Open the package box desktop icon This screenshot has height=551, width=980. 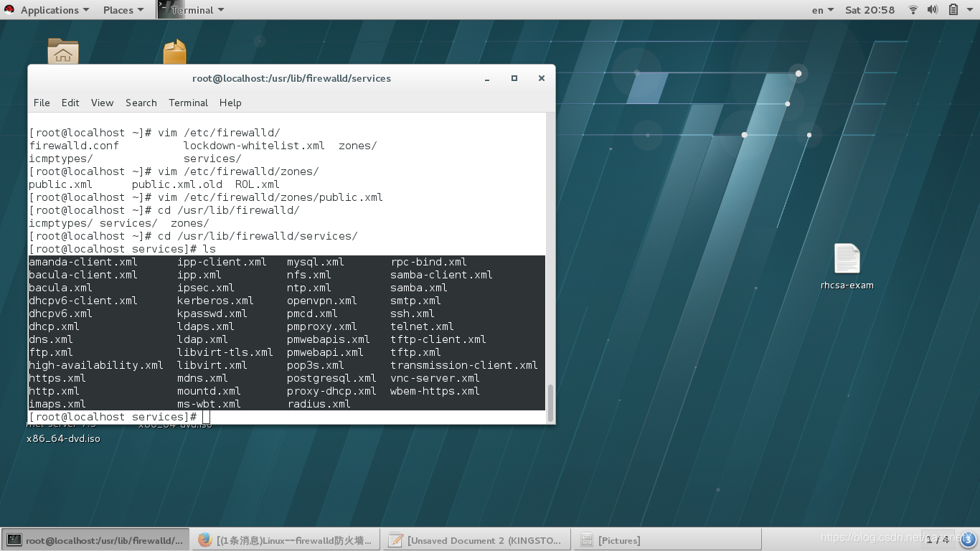pos(174,52)
